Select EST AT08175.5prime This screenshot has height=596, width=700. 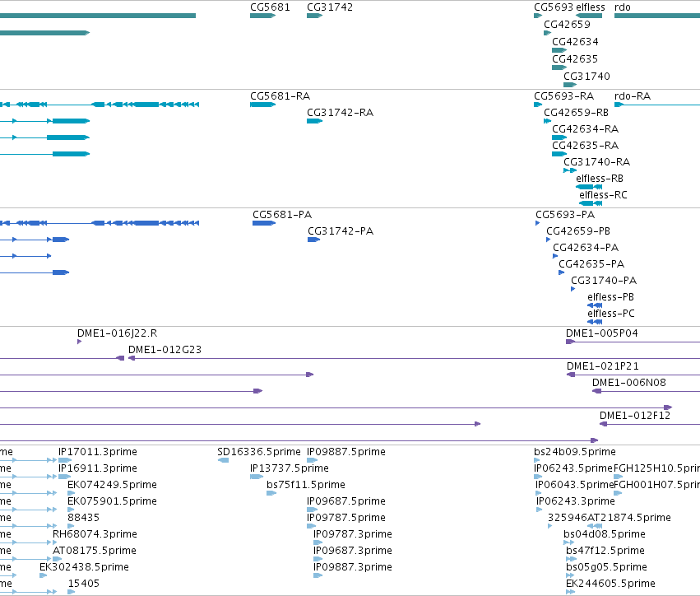[95, 552]
